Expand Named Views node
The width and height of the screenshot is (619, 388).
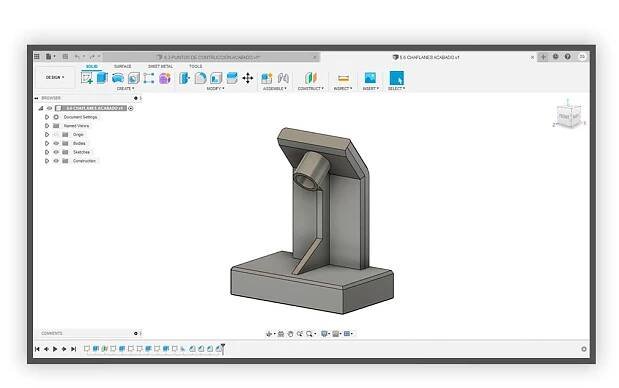47,126
